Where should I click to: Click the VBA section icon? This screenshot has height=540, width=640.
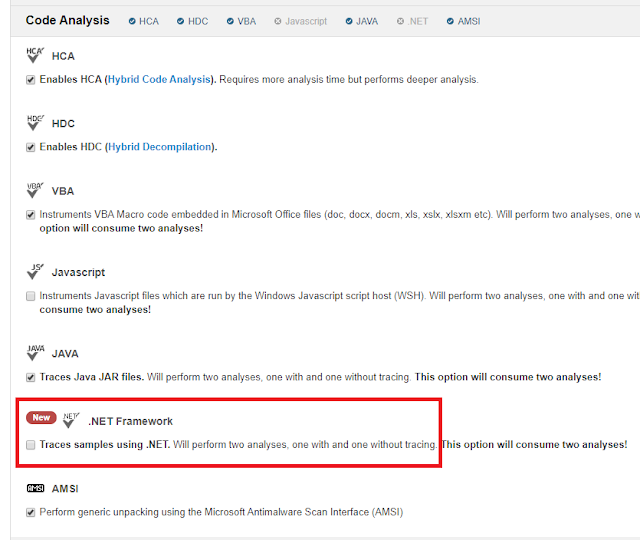point(35,190)
